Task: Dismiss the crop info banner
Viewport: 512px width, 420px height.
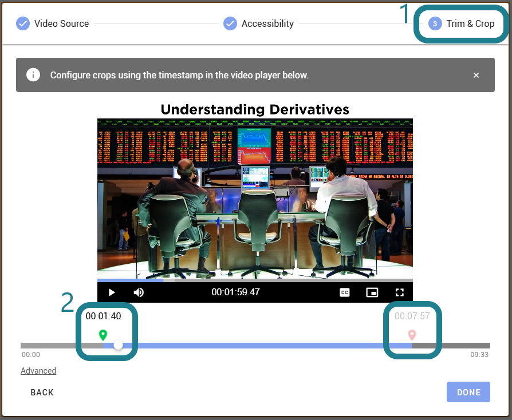Action: click(476, 75)
